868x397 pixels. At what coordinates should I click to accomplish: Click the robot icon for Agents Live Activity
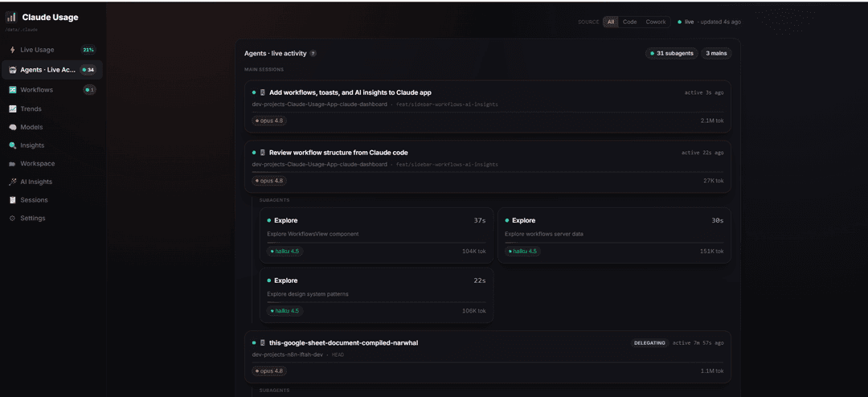(x=12, y=70)
